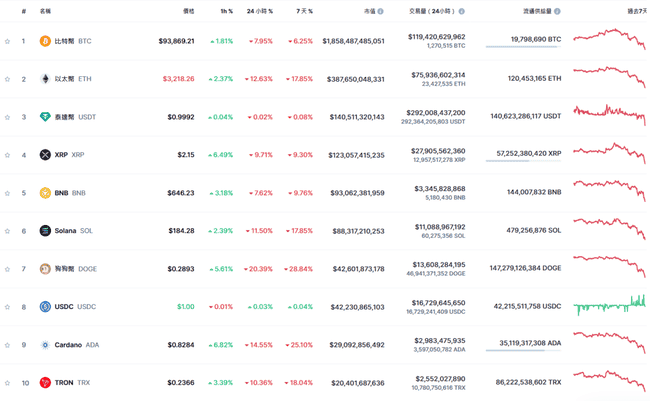Click ADA circulating supply progress bar
650x401 pixels.
[x=524, y=351]
